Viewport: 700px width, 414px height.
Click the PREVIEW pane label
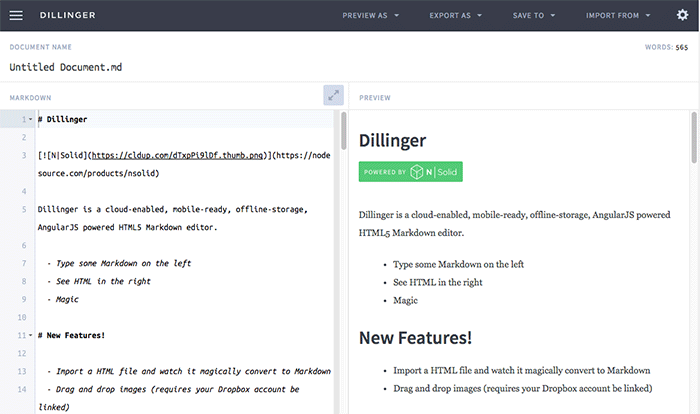coord(375,98)
